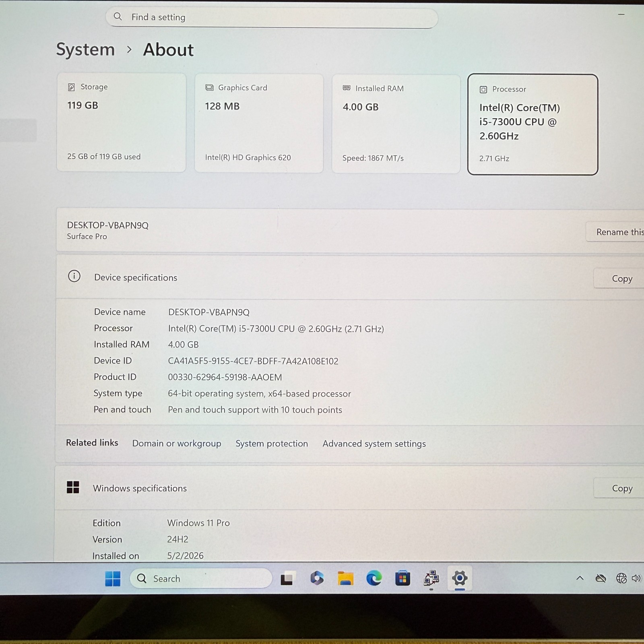644x644 pixels.
Task: Open Domain or workgroup link
Action: [177, 444]
